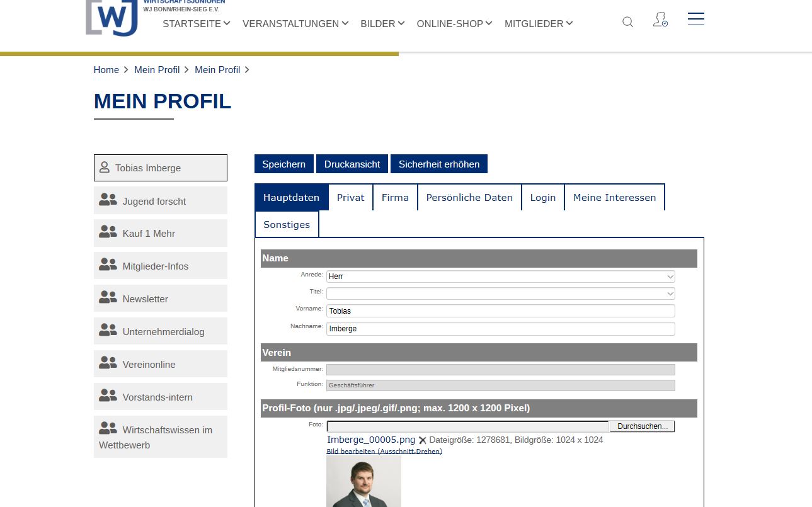Open the Unternehmerdialog sidebar entry

coord(161,331)
